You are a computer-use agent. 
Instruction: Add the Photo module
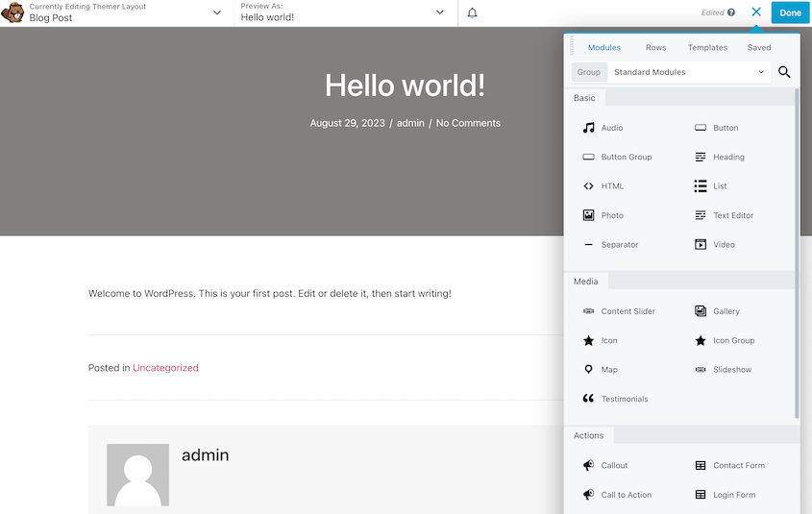[603, 215]
